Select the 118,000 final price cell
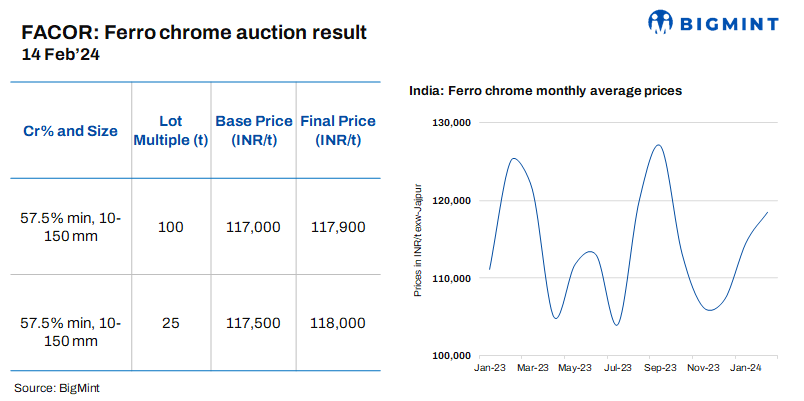 (338, 323)
